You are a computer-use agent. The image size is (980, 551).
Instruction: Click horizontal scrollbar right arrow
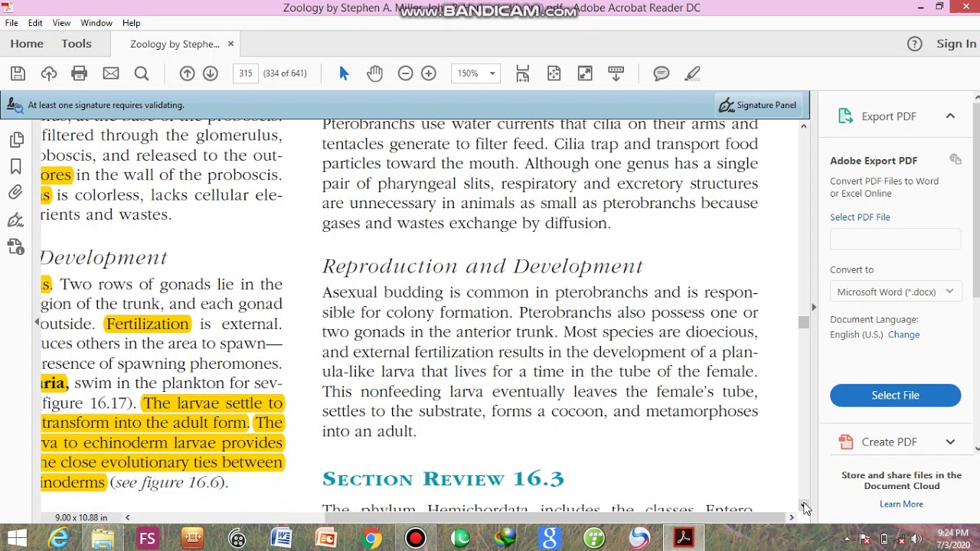click(x=792, y=517)
